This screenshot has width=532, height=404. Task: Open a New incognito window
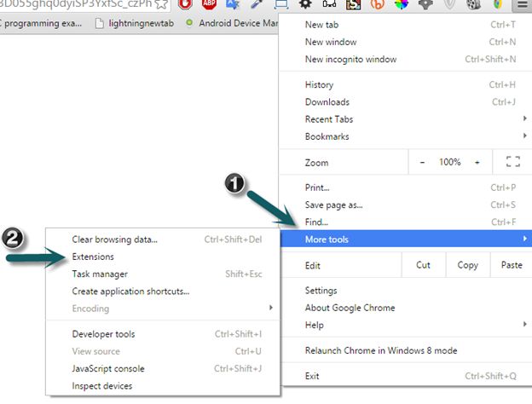tap(406, 59)
